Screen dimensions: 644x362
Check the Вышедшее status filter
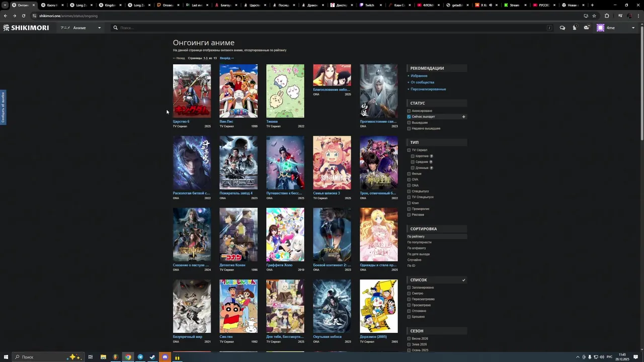(409, 123)
